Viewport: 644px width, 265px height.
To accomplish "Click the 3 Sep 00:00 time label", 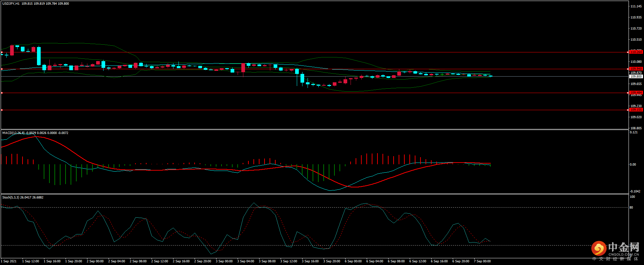I will [x=224, y=261].
